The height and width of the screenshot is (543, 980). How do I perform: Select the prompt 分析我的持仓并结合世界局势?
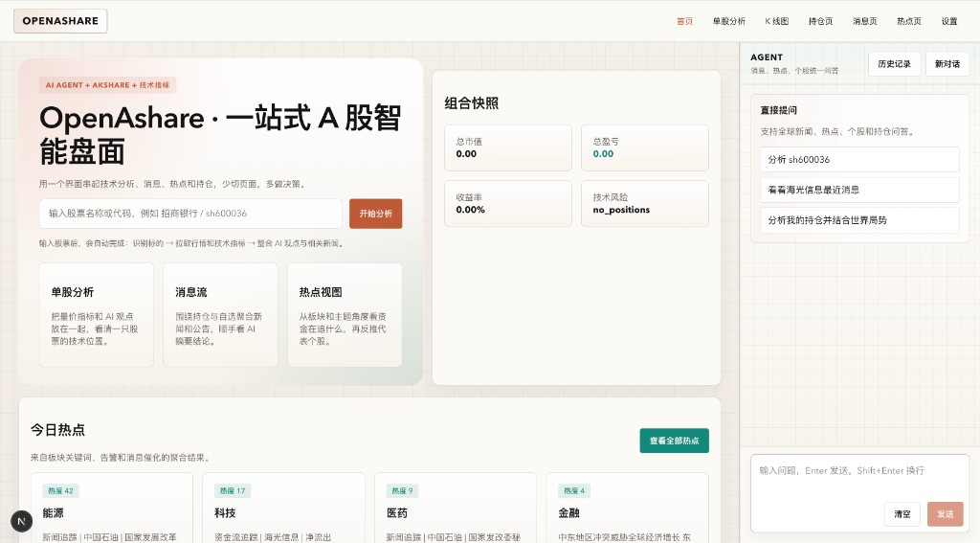tap(859, 220)
